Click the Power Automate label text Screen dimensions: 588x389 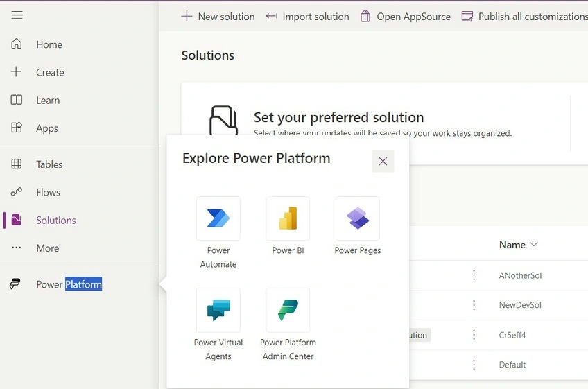pyautogui.click(x=218, y=257)
